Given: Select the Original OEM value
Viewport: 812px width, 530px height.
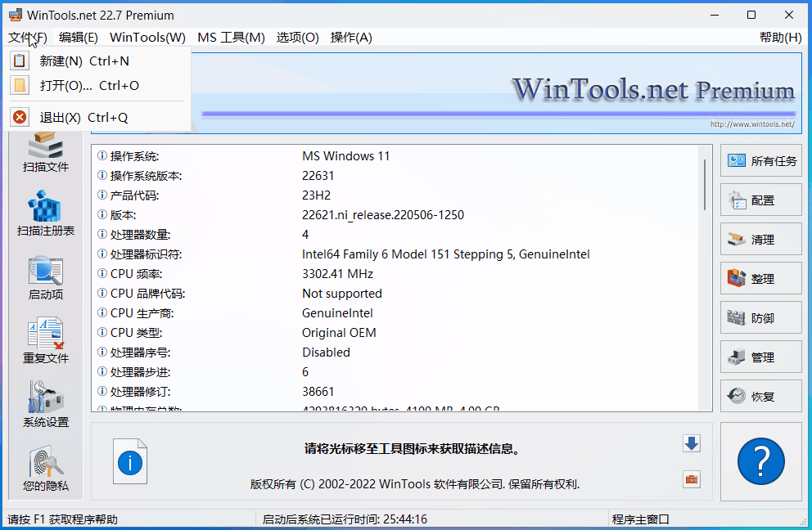Looking at the screenshot, I should point(339,333).
